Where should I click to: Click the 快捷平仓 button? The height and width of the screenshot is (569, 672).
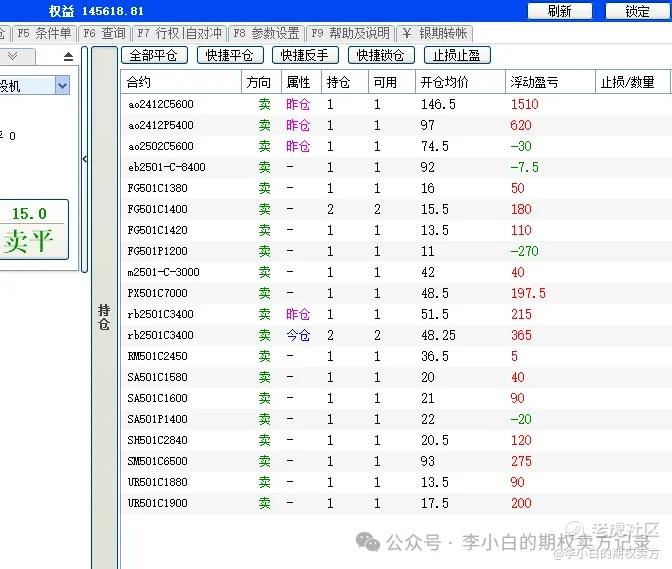coord(230,55)
